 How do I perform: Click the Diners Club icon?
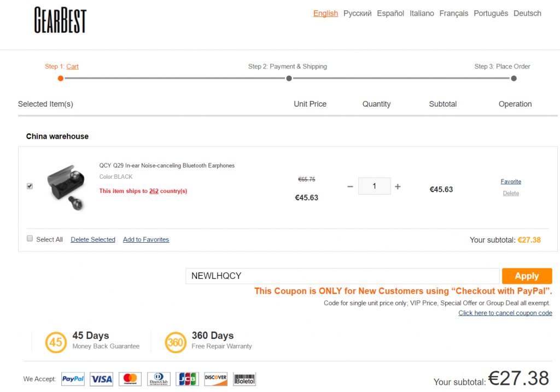click(159, 379)
